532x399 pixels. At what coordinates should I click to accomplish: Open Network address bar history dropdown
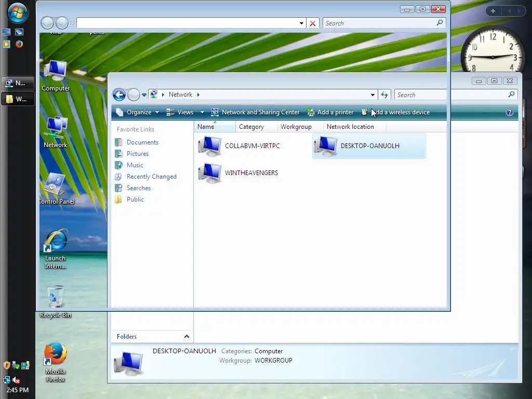click(373, 95)
